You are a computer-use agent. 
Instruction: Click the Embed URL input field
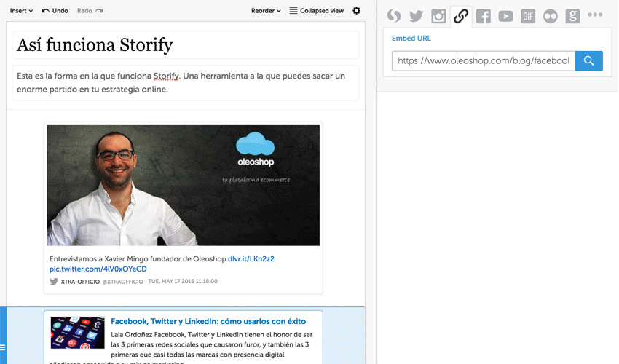[484, 61]
